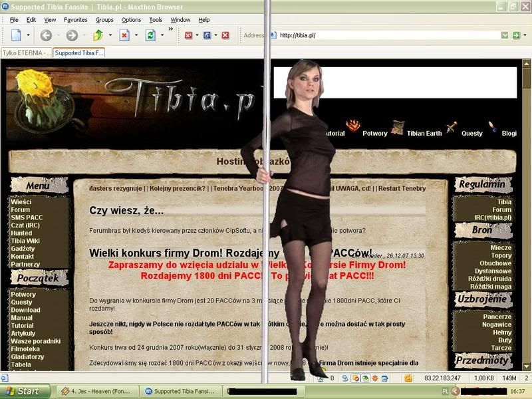Open the Go button dropdown arrow
The height and width of the screenshot is (399, 532).
tap(525, 35)
